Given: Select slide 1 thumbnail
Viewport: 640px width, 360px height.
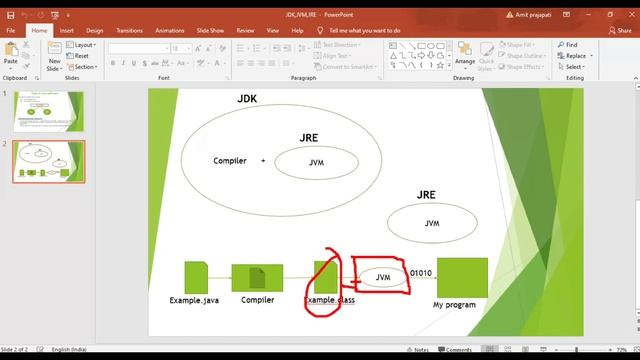Looking at the screenshot, I should click(49, 111).
